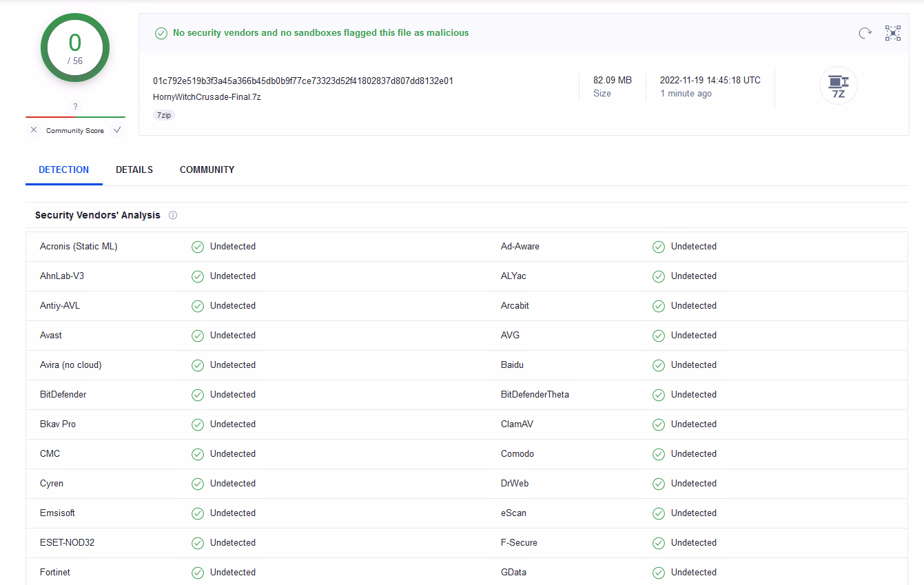Click the check icon for ALYac

[659, 276]
